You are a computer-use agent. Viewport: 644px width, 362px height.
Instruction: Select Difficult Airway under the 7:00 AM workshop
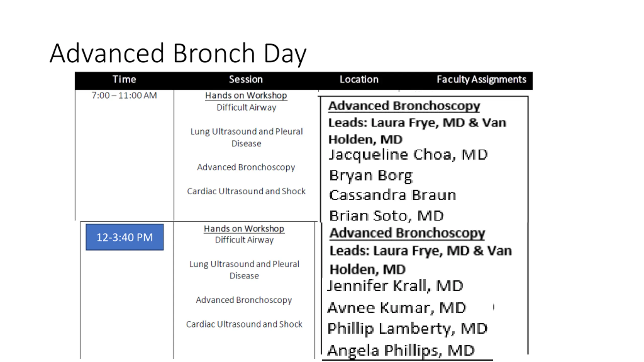tap(246, 108)
